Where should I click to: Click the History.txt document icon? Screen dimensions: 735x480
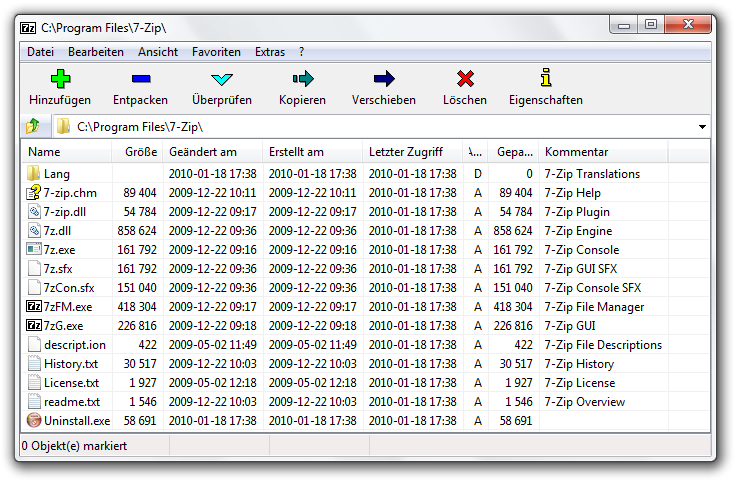point(34,363)
